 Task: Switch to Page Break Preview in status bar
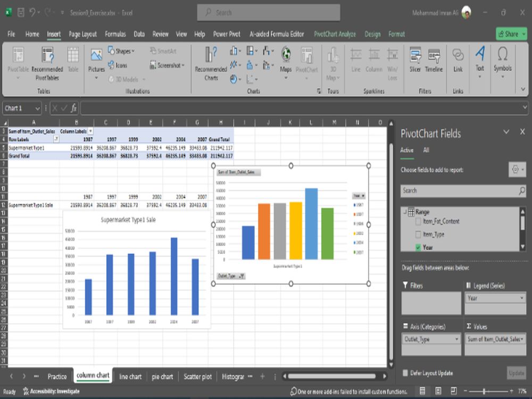[454, 391]
